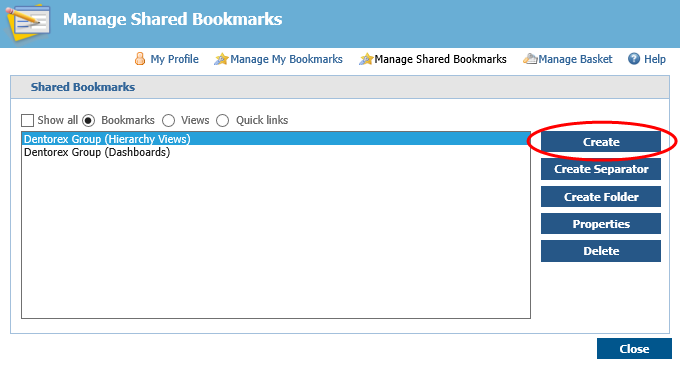680x367 pixels.
Task: Click the Help question mark icon
Action: tap(634, 59)
